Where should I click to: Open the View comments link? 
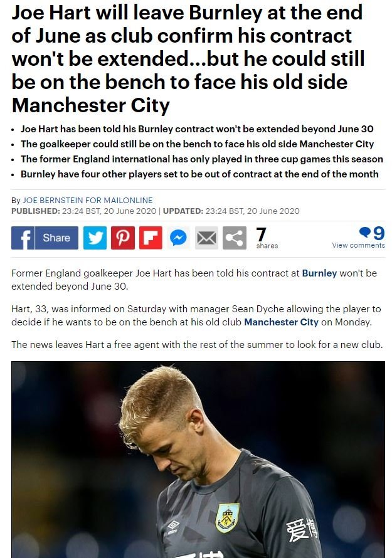[358, 245]
